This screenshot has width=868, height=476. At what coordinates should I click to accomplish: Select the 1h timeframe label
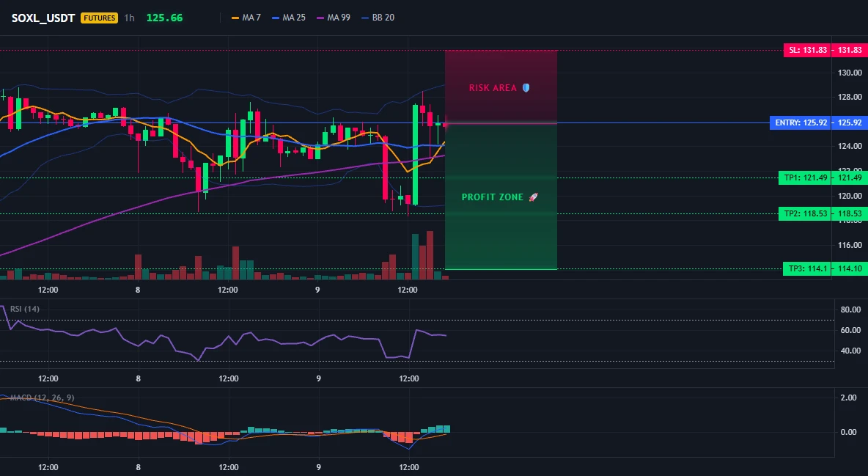point(129,18)
